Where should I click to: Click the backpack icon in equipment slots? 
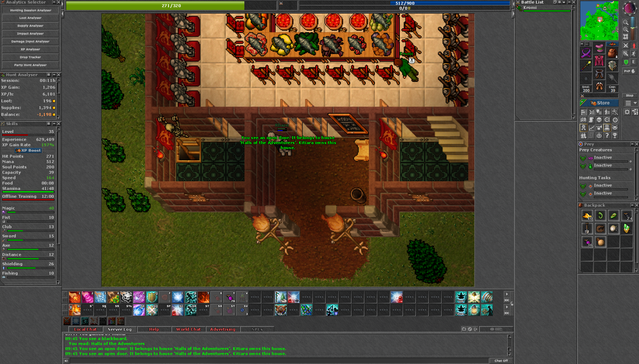point(612,53)
